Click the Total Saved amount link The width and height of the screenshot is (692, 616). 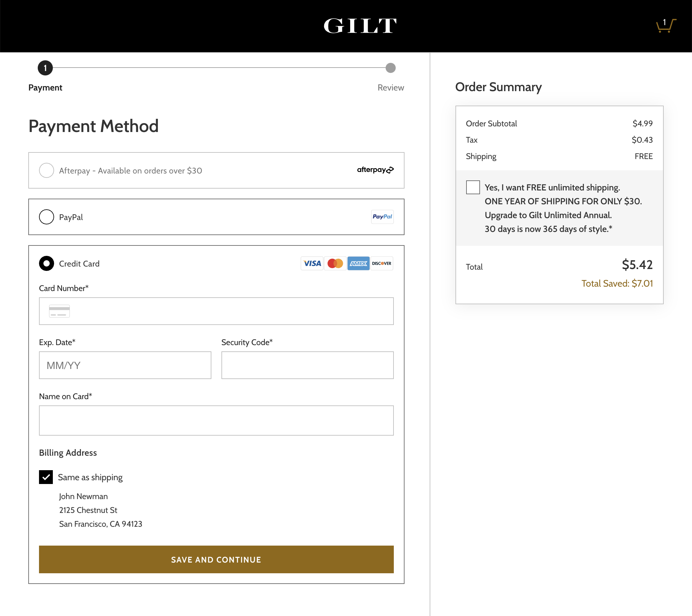pyautogui.click(x=617, y=283)
